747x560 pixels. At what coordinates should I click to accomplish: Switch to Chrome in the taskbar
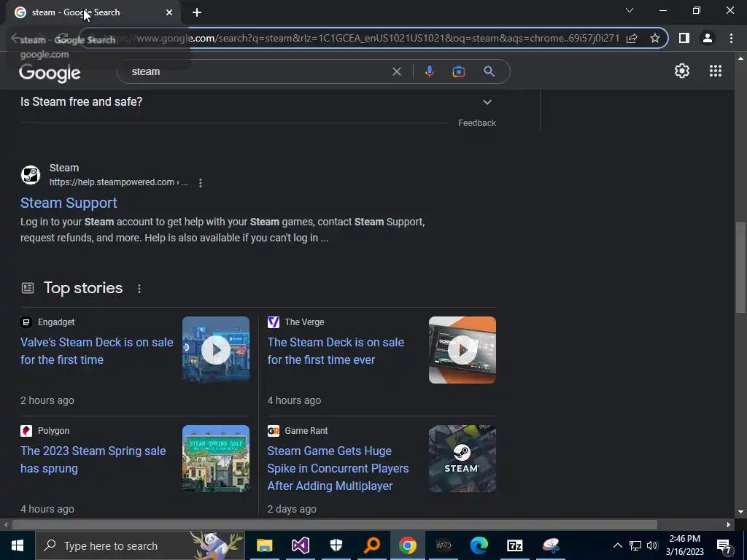tap(407, 545)
